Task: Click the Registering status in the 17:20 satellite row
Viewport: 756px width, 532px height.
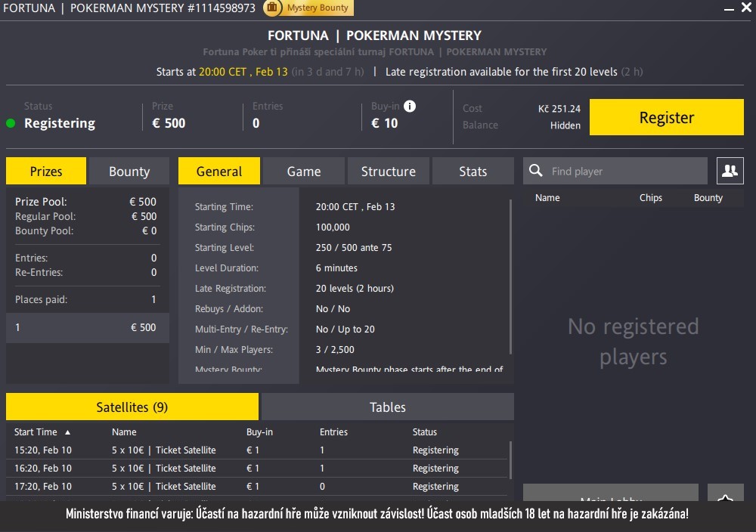Action: 435,486
